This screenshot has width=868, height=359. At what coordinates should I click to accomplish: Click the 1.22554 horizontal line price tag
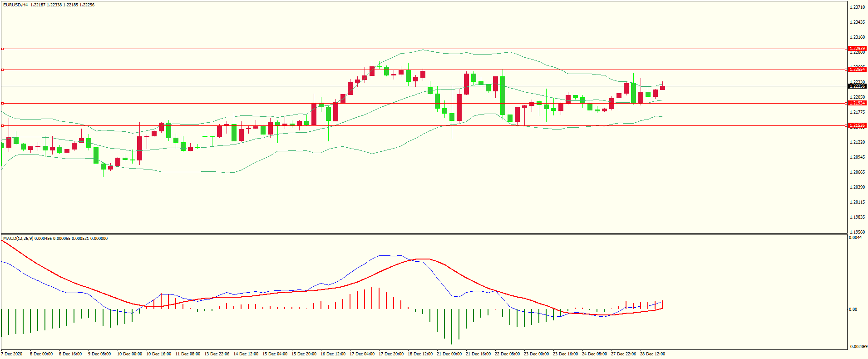857,70
